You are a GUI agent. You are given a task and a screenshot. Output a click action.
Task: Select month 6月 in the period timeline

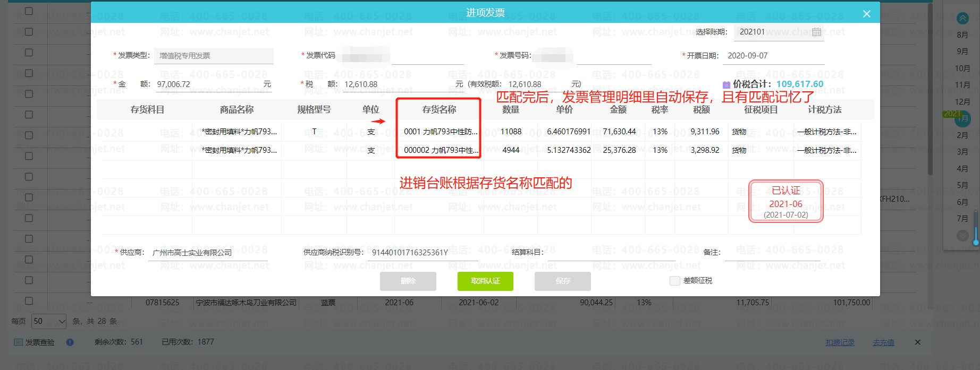pyautogui.click(x=962, y=202)
